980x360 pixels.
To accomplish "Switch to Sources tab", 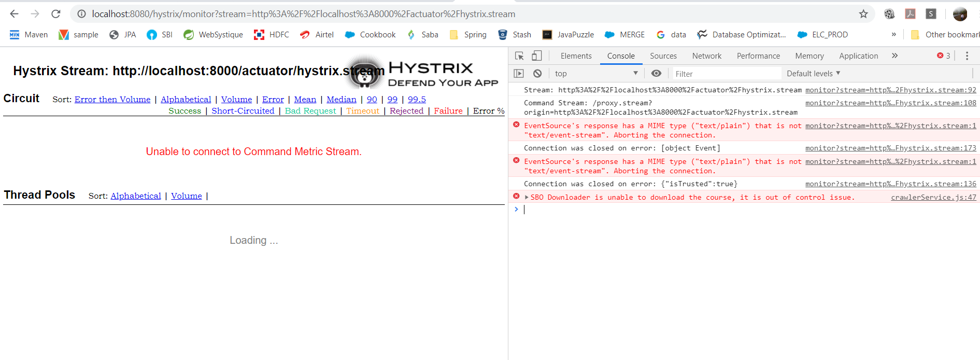I will tap(663, 56).
